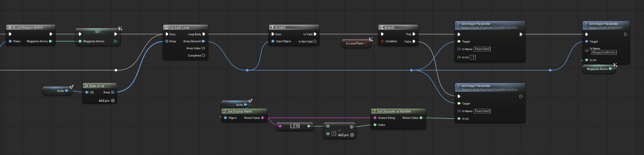Click exec input pin of RC Get Weapon Ammo
Viewport: 644px width, 155px height.
tap(10, 34)
